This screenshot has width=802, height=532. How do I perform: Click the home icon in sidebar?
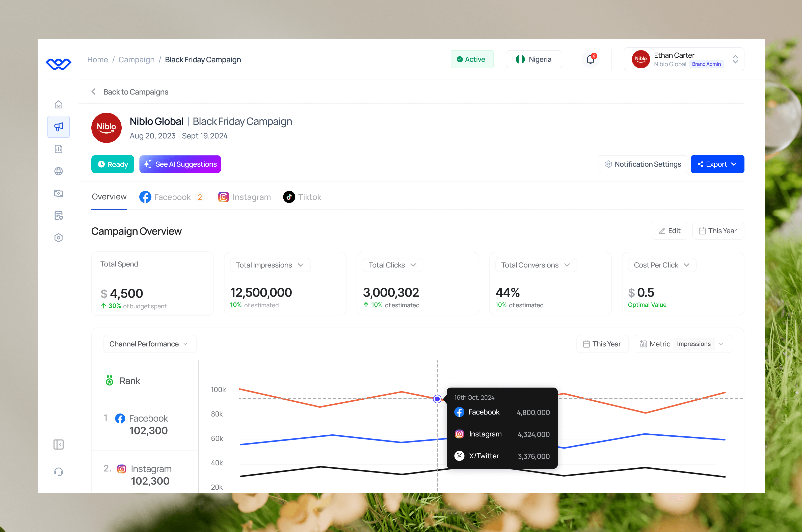pyautogui.click(x=58, y=104)
